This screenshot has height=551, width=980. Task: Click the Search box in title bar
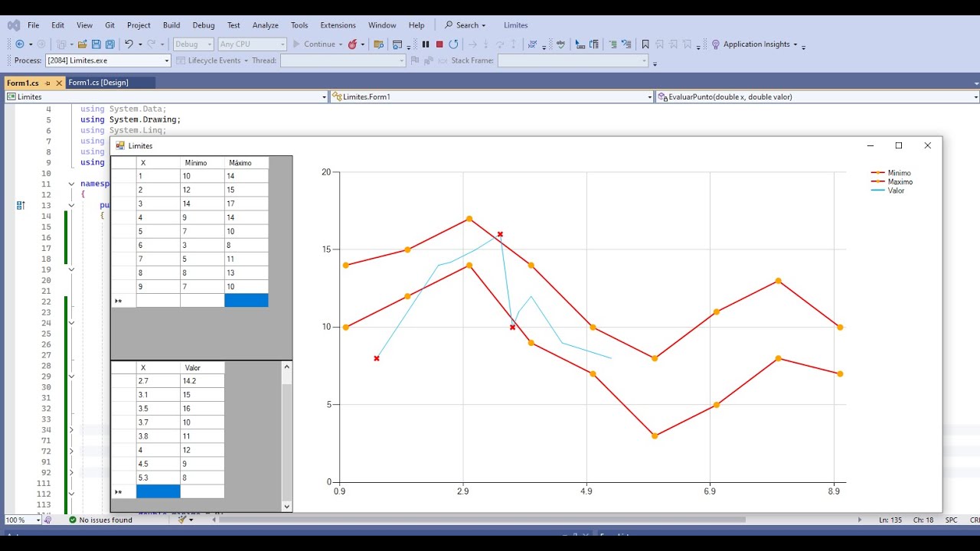465,25
